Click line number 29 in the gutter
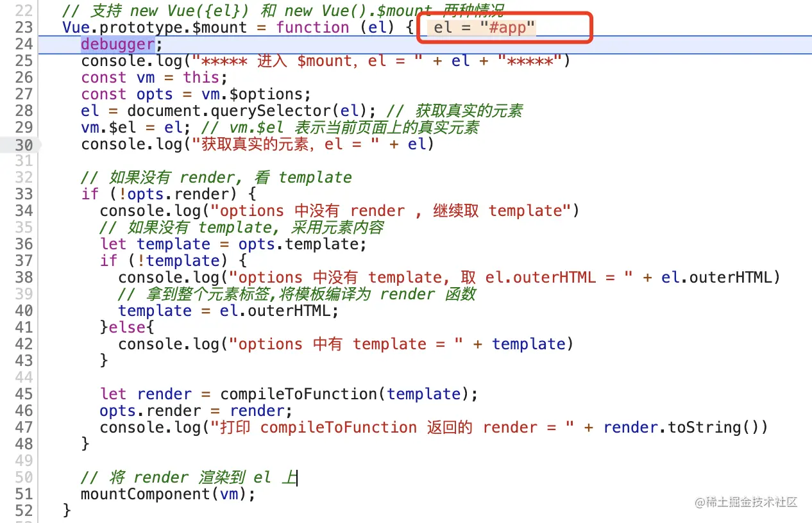 pyautogui.click(x=24, y=128)
